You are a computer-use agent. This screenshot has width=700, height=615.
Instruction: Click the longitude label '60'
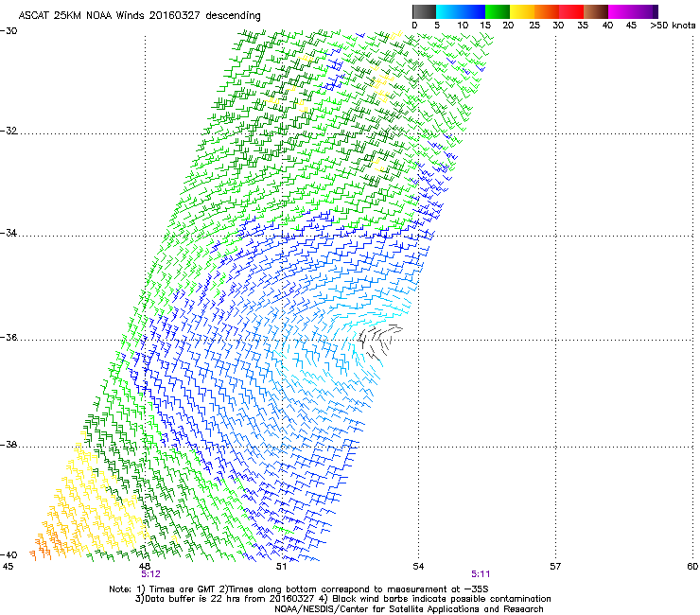coord(692,567)
